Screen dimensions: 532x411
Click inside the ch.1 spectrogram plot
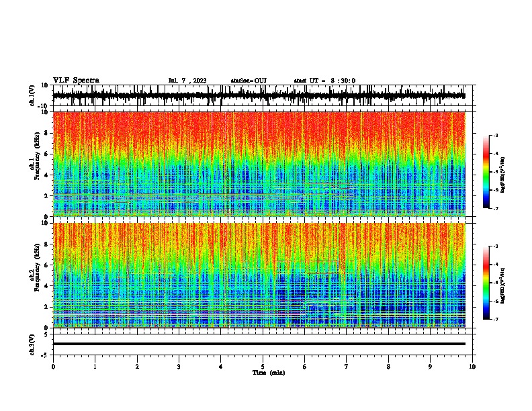(x=259, y=164)
